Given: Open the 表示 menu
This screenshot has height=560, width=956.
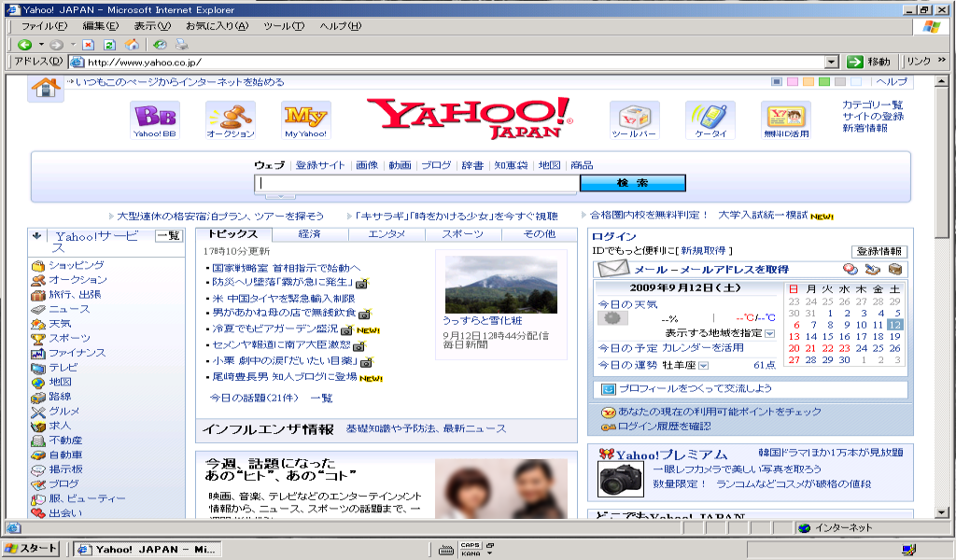Looking at the screenshot, I should [x=152, y=26].
